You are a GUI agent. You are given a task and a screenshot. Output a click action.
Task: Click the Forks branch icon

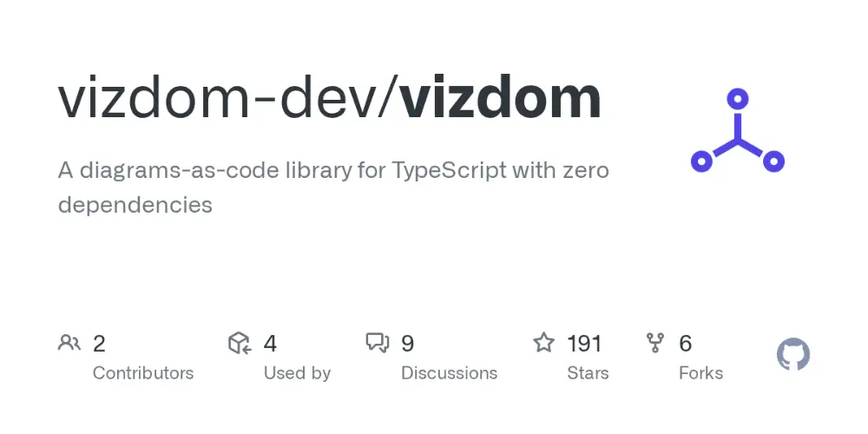click(x=655, y=343)
